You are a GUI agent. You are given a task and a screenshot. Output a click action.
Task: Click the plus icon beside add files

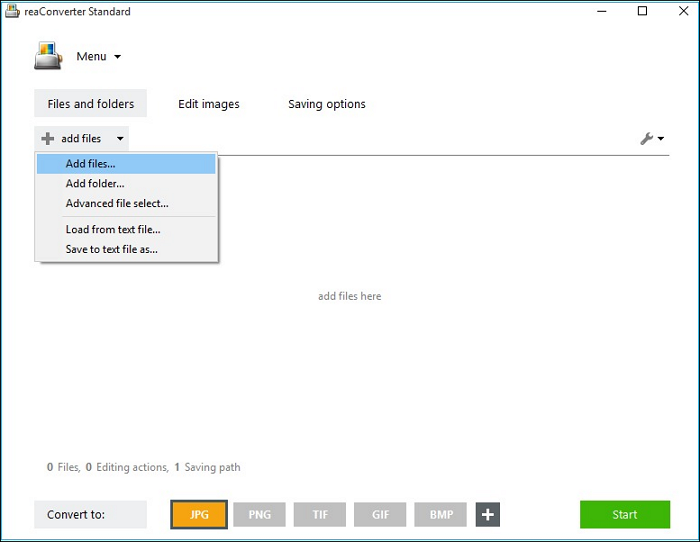point(47,138)
